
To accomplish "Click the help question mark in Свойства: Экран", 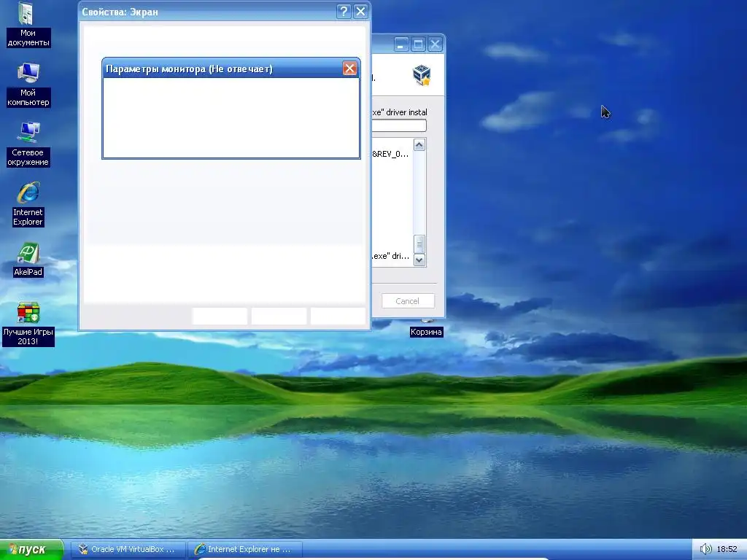I will coord(344,12).
